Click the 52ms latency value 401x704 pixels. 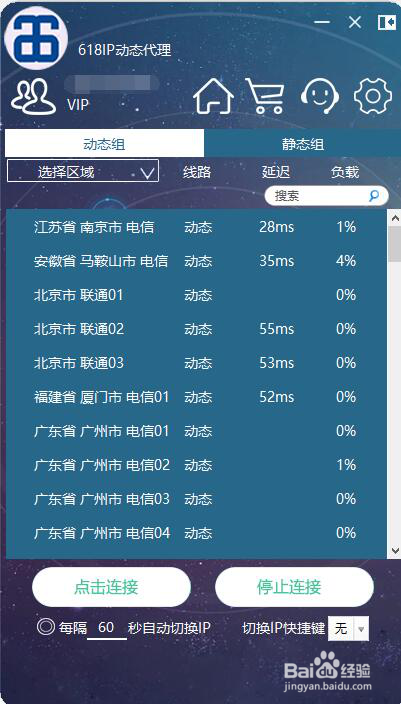click(x=277, y=397)
